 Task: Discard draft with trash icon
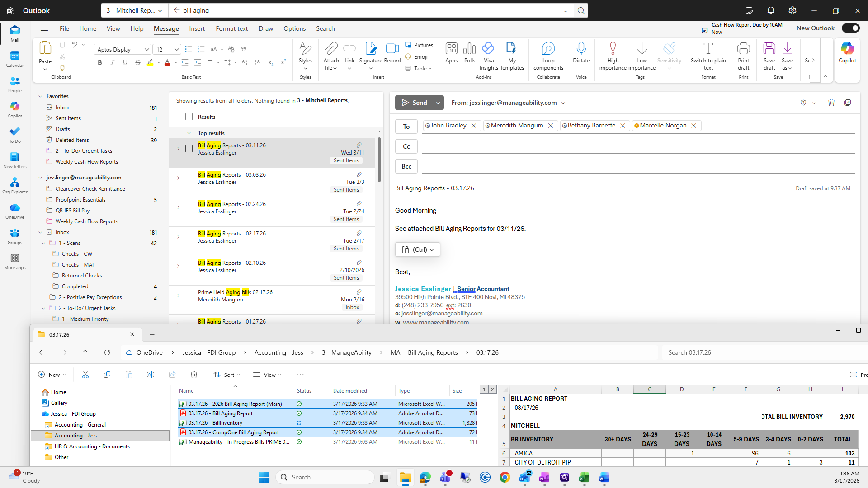831,103
